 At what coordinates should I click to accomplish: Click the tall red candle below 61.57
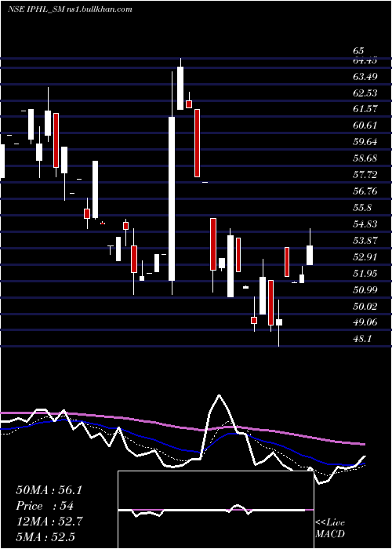click(197, 143)
